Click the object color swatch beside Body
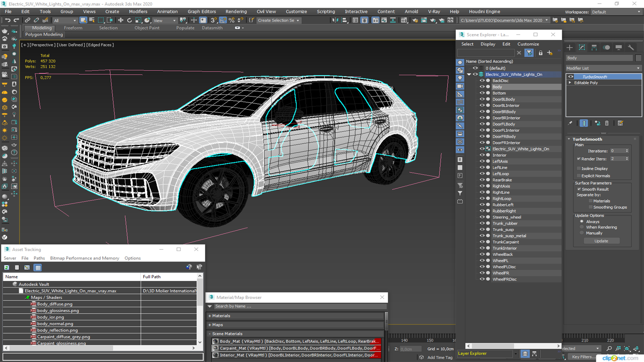Image resolution: width=644 pixels, height=362 pixels. (638, 58)
